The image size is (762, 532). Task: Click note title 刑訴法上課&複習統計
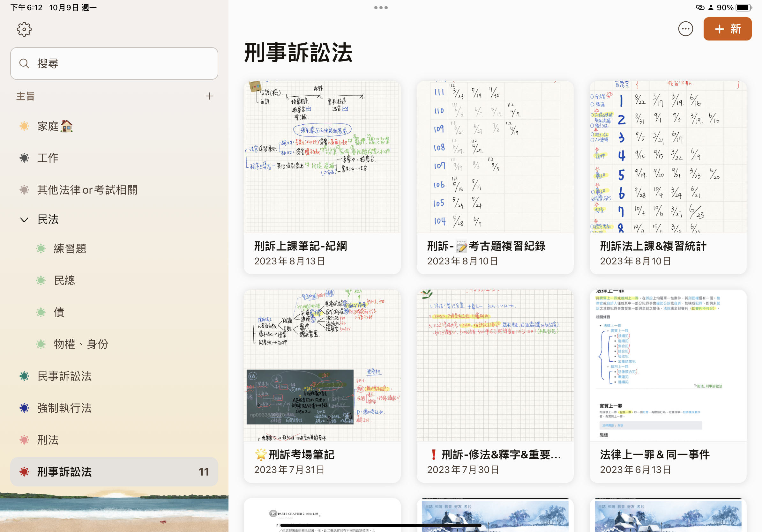pyautogui.click(x=653, y=246)
